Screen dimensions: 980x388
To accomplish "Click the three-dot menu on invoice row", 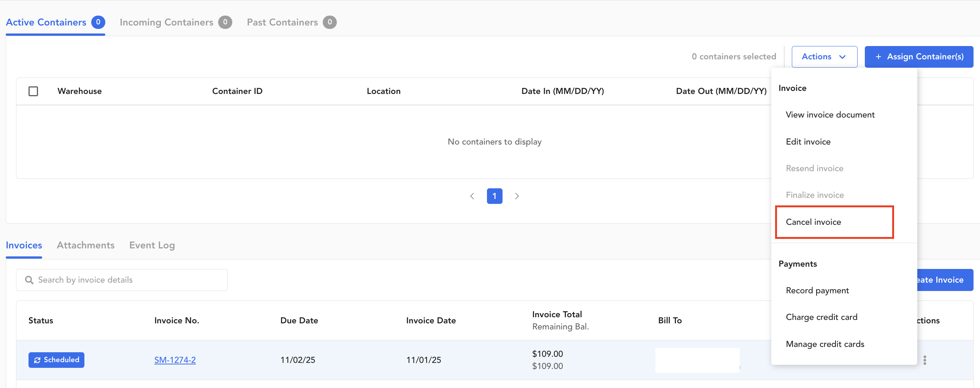I will (x=924, y=360).
